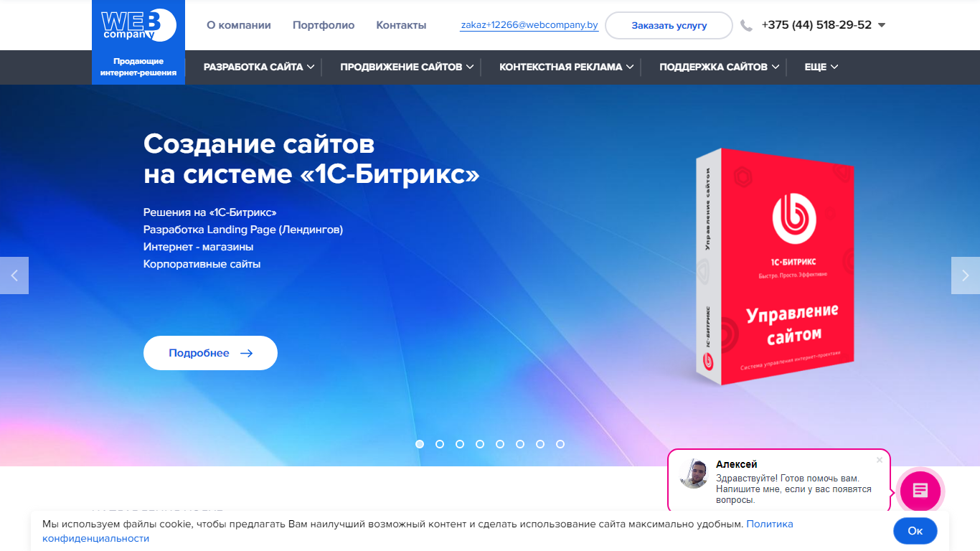Open the pink chat widget icon

[920, 491]
